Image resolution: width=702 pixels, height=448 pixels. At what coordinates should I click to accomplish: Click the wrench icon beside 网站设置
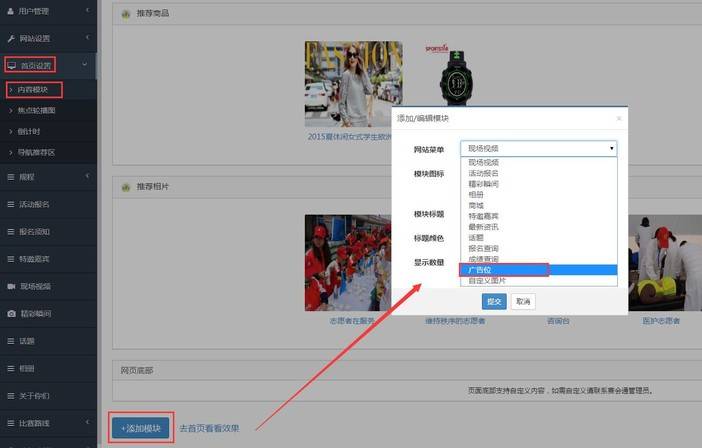11,38
